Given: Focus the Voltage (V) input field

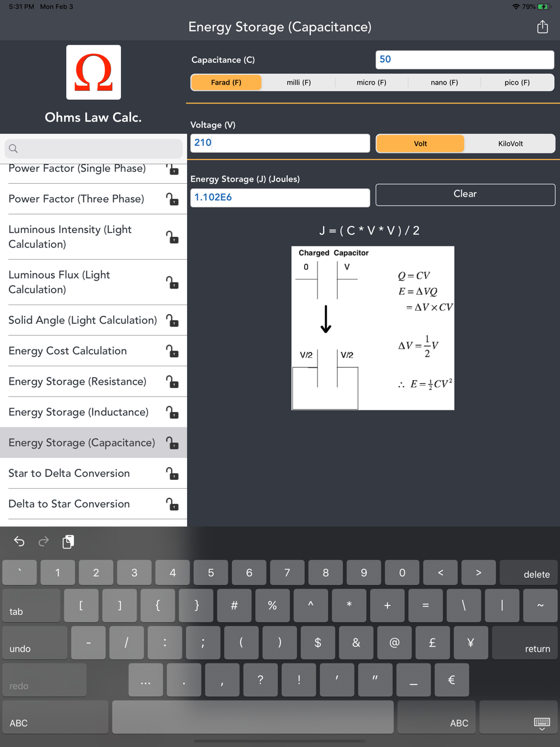Looking at the screenshot, I should pyautogui.click(x=280, y=143).
